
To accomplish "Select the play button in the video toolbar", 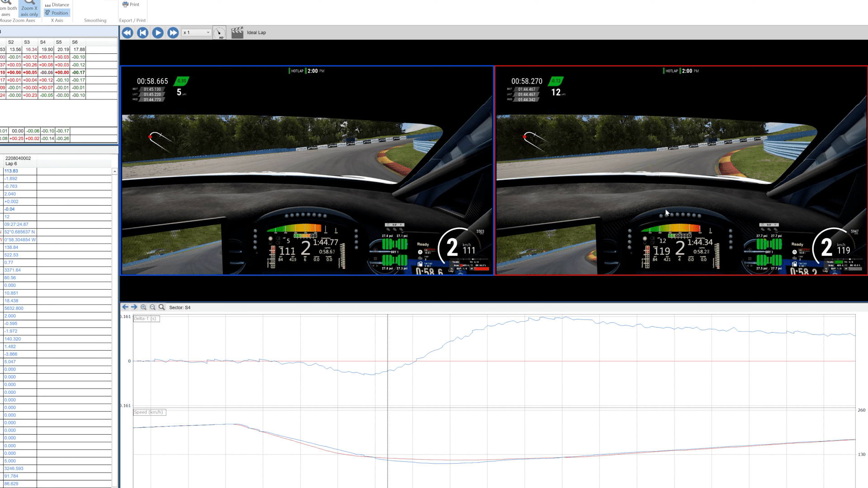I will (157, 32).
